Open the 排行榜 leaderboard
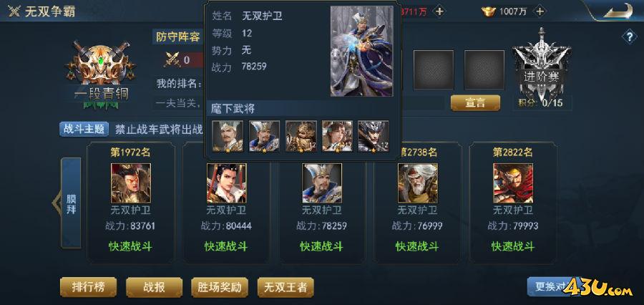Image resolution: width=644 pixels, height=305 pixels. [88, 287]
